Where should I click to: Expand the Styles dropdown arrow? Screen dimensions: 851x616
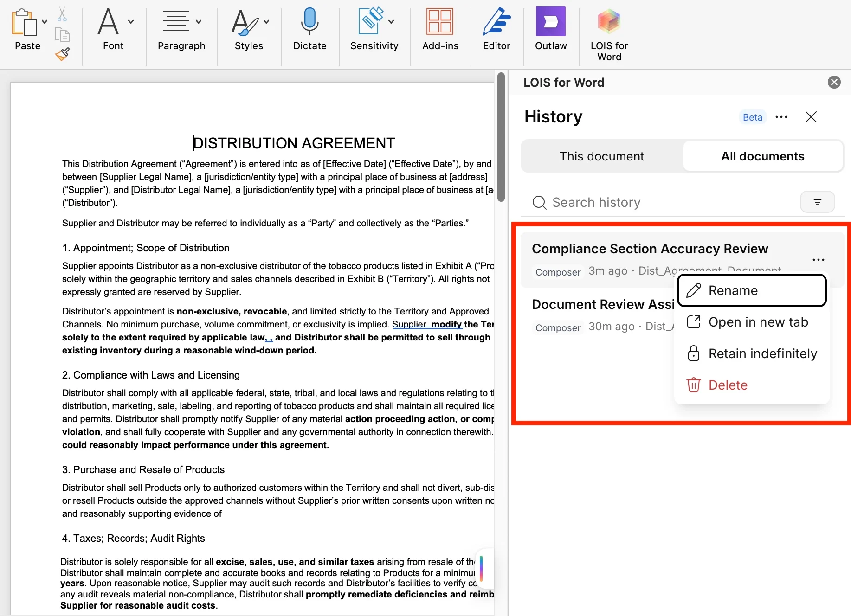point(266,21)
